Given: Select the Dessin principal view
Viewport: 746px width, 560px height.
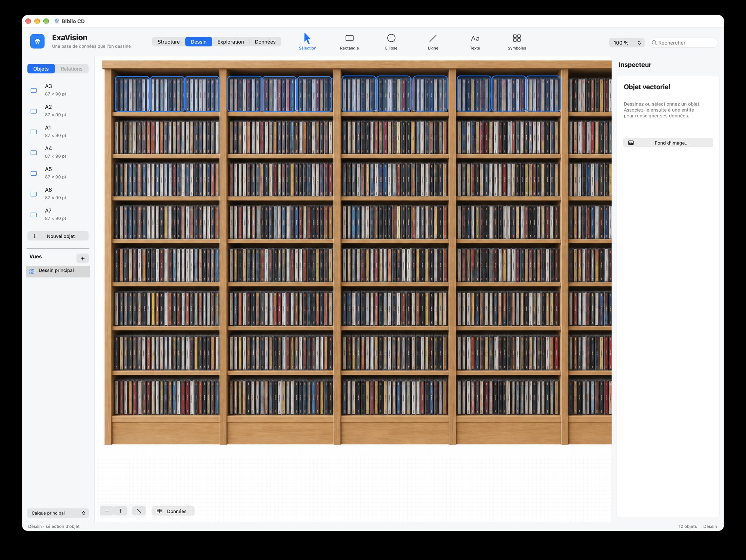Looking at the screenshot, I should [58, 271].
